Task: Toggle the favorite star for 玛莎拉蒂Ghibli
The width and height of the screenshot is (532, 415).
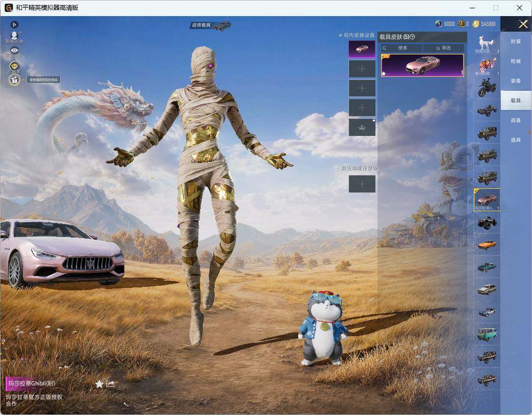Action: tap(99, 384)
